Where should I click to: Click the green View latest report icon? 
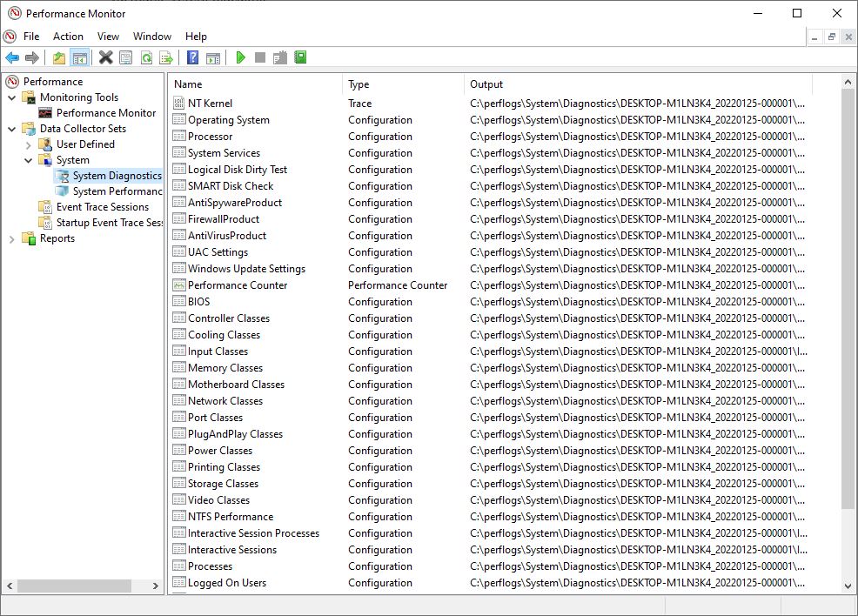coord(300,58)
